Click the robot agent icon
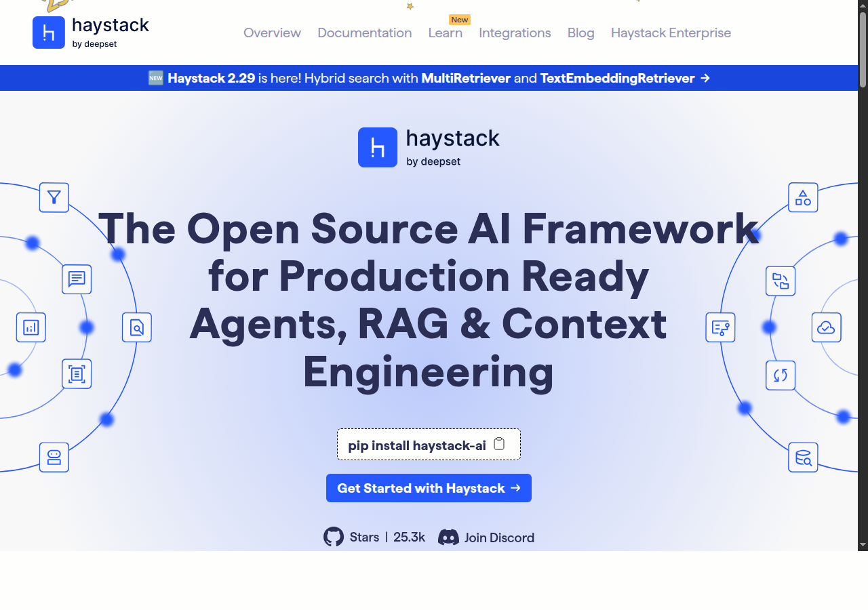Viewport: 868px width, 610px height. (54, 457)
